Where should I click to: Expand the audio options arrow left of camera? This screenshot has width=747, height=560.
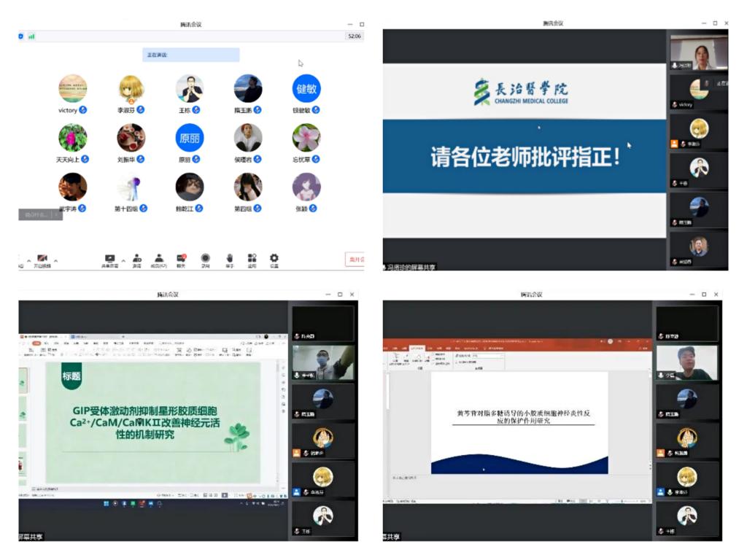[x=28, y=260]
